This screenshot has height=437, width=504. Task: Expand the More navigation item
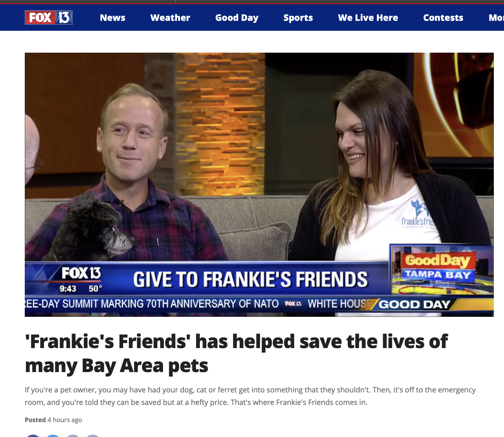(496, 18)
